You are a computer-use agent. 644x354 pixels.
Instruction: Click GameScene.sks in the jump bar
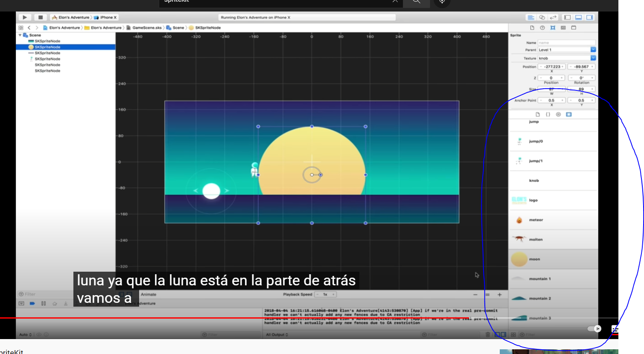click(x=146, y=28)
